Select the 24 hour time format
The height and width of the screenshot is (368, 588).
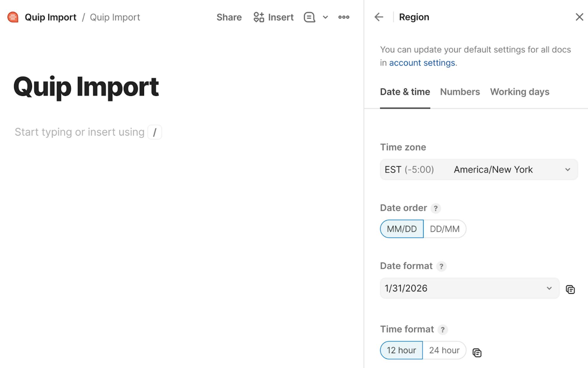point(444,350)
